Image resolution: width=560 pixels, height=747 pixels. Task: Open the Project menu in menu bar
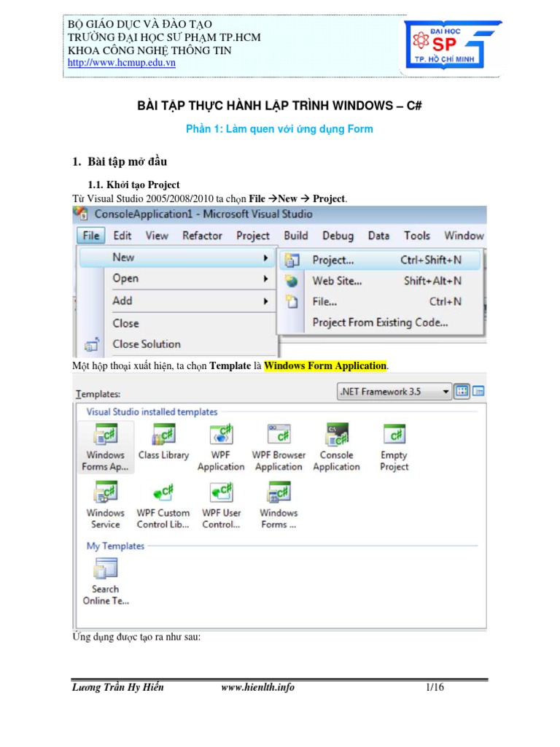point(253,236)
